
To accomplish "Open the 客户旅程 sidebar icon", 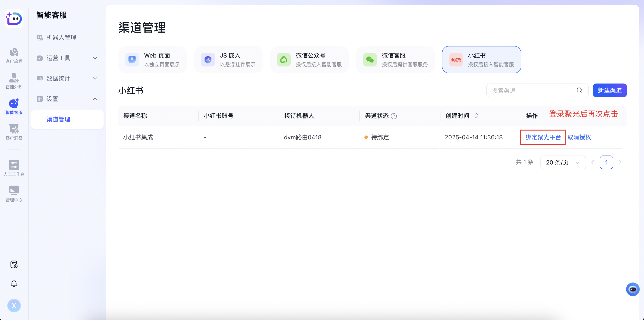I will pyautogui.click(x=14, y=55).
